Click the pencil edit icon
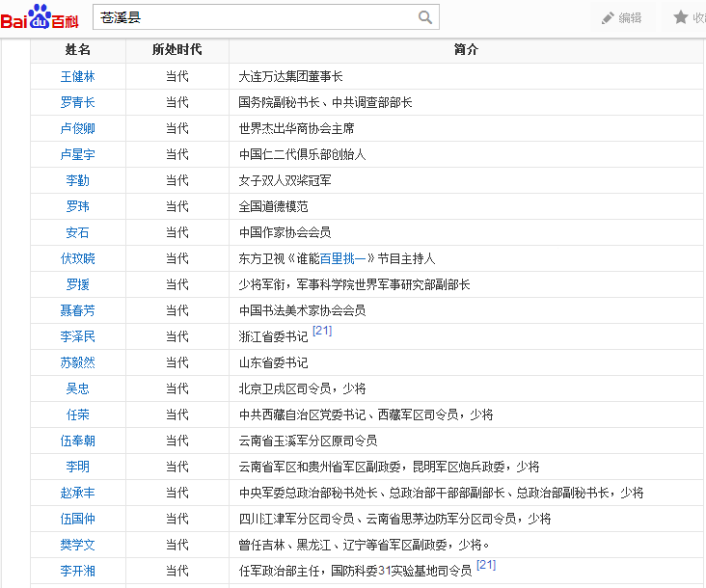 pyautogui.click(x=608, y=17)
